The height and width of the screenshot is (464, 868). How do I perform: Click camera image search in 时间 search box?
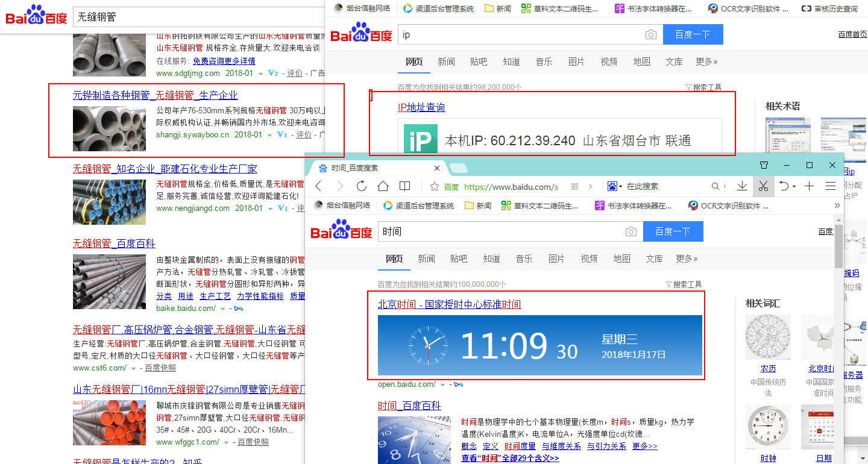pos(631,232)
